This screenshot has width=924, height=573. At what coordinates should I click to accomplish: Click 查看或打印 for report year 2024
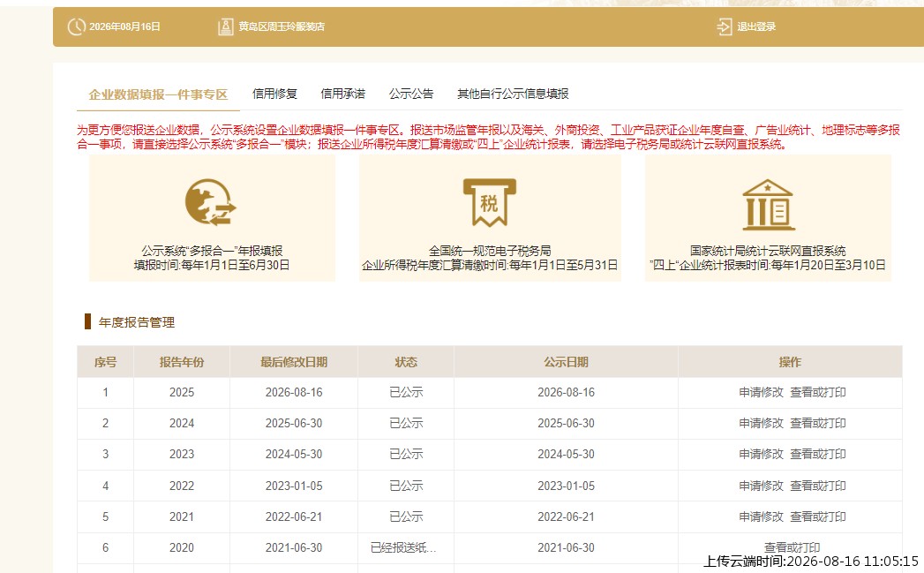click(818, 423)
